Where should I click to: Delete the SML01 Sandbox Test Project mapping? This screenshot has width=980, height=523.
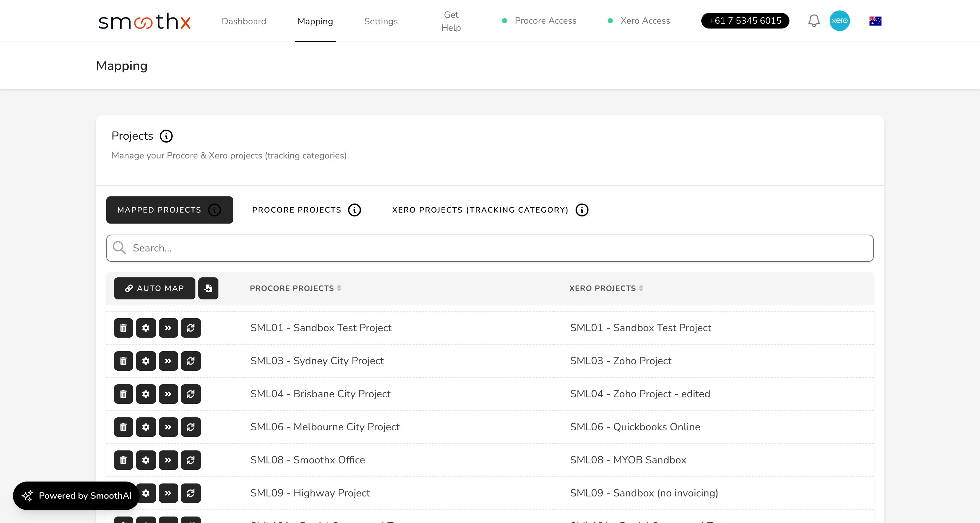(123, 328)
